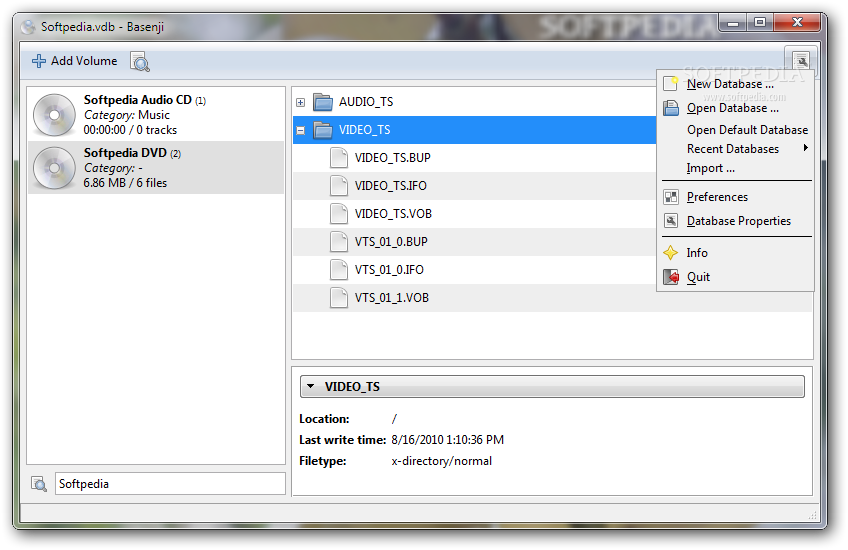Click the AUDIO_TS folder icon
Image resolution: width=848 pixels, height=550 pixels.
pos(323,102)
